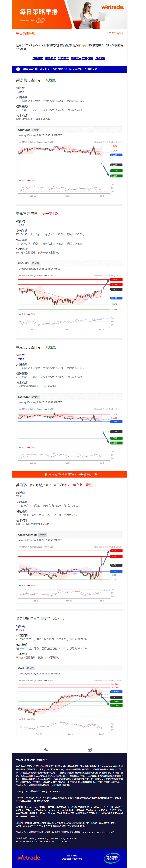This screenshot has height=868, width=146.
Task: Click the GBP/USD chart title label
Action: click(x=24, y=130)
